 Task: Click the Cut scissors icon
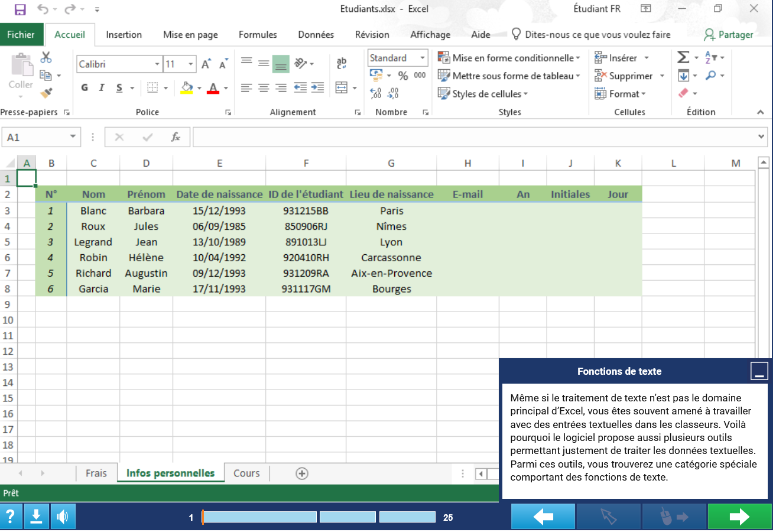tap(46, 57)
